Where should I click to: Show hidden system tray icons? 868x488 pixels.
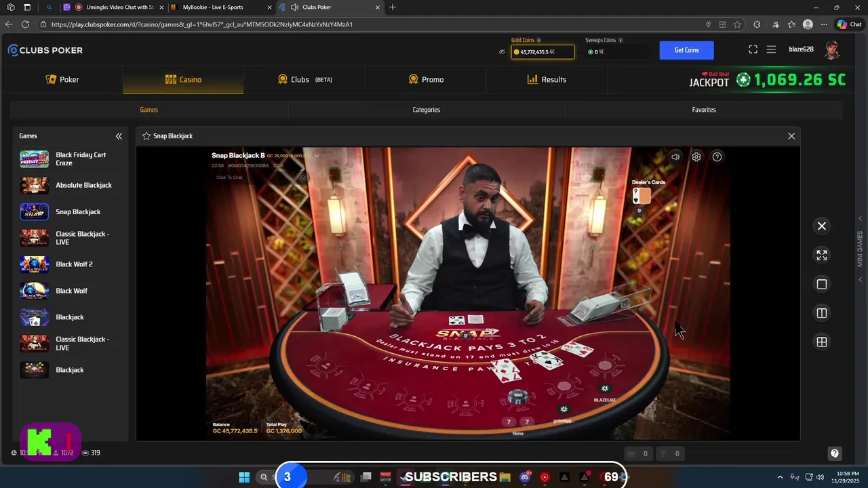(780, 477)
